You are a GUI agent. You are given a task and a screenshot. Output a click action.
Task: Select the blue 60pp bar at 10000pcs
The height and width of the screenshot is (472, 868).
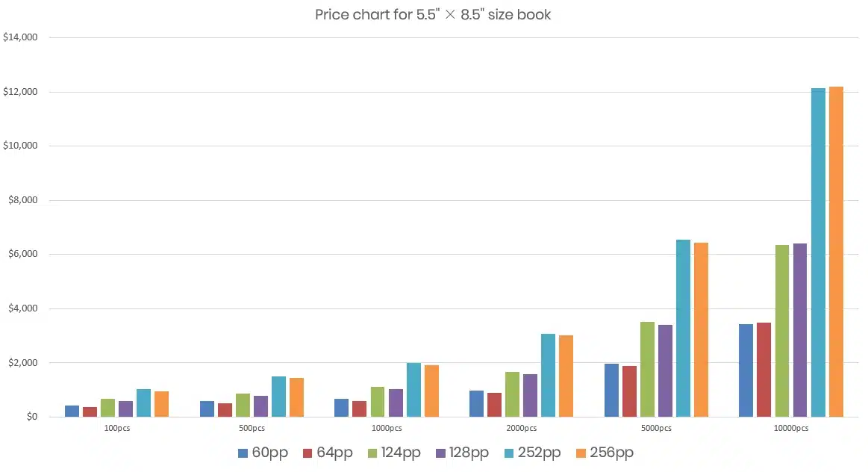point(746,370)
